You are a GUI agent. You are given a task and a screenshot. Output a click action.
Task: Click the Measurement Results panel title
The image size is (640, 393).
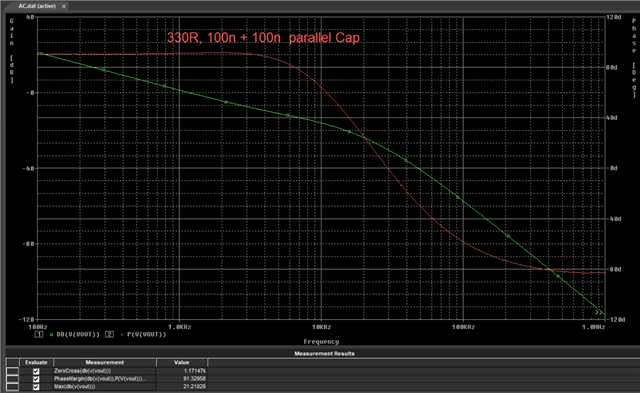tap(324, 353)
